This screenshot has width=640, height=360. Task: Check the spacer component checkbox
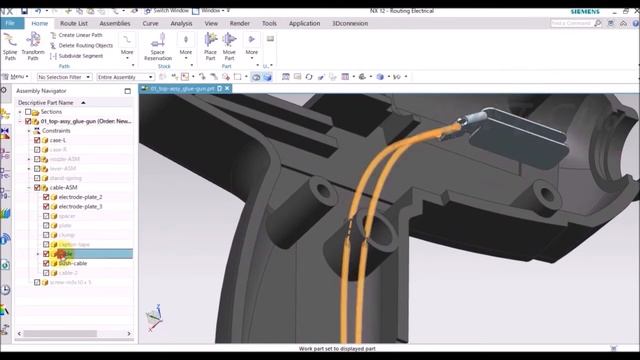pyautogui.click(x=46, y=216)
